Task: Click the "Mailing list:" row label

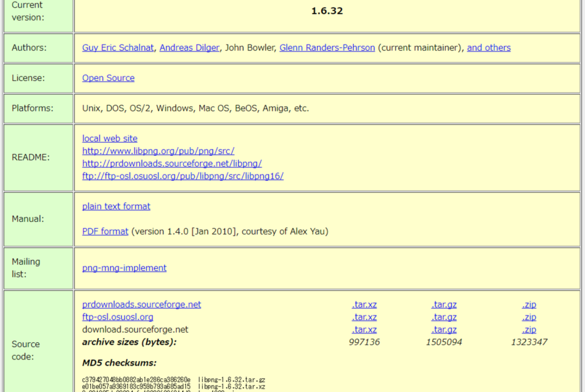Action: tap(26, 268)
